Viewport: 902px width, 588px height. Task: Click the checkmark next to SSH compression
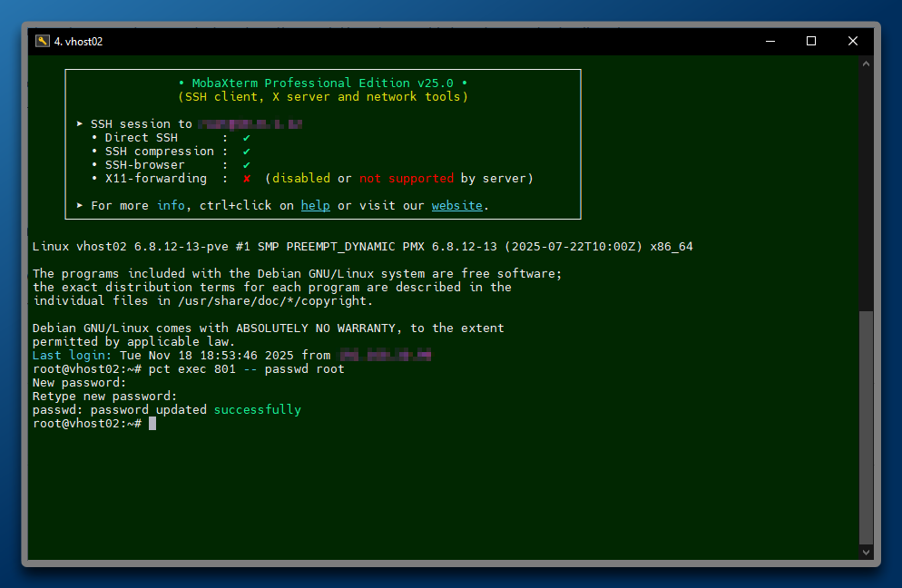pyautogui.click(x=247, y=152)
